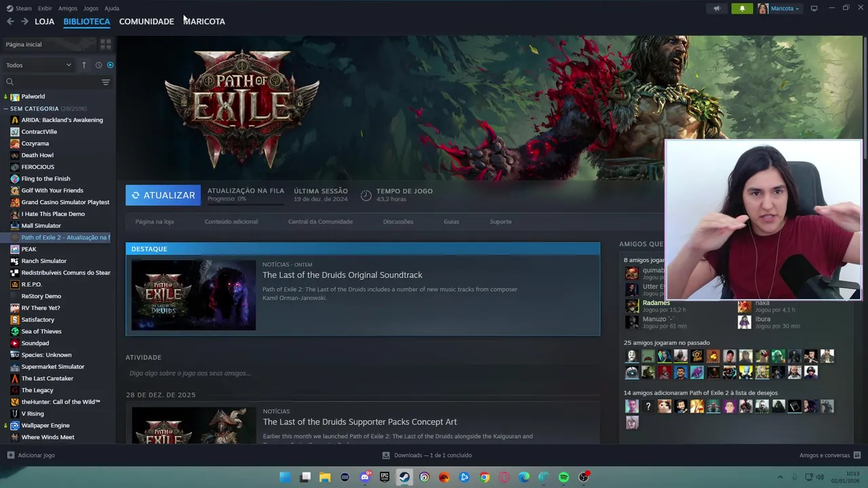Open The Last of the Druids Original Soundtrack news
Image resolution: width=868 pixels, height=488 pixels.
(x=342, y=275)
